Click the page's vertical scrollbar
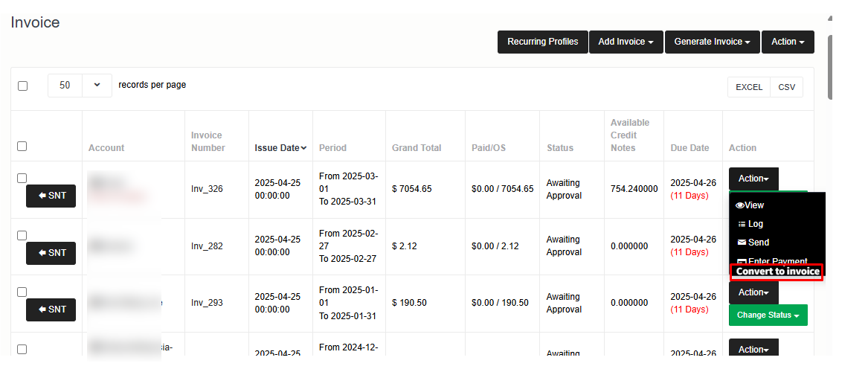The height and width of the screenshot is (372, 868). 830,67
